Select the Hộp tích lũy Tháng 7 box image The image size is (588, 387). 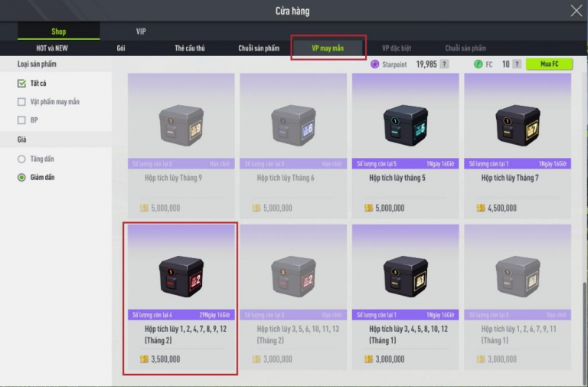click(518, 125)
